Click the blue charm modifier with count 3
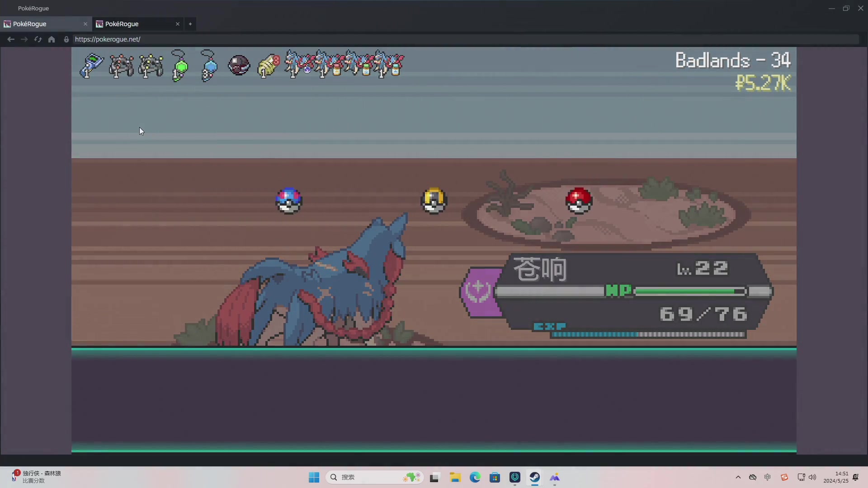The image size is (868, 488). (x=209, y=66)
